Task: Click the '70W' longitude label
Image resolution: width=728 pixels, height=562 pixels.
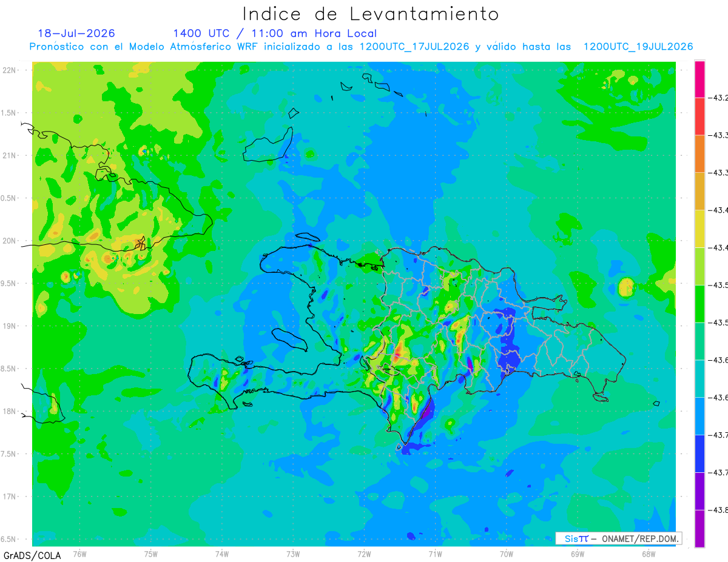Action: point(507,554)
